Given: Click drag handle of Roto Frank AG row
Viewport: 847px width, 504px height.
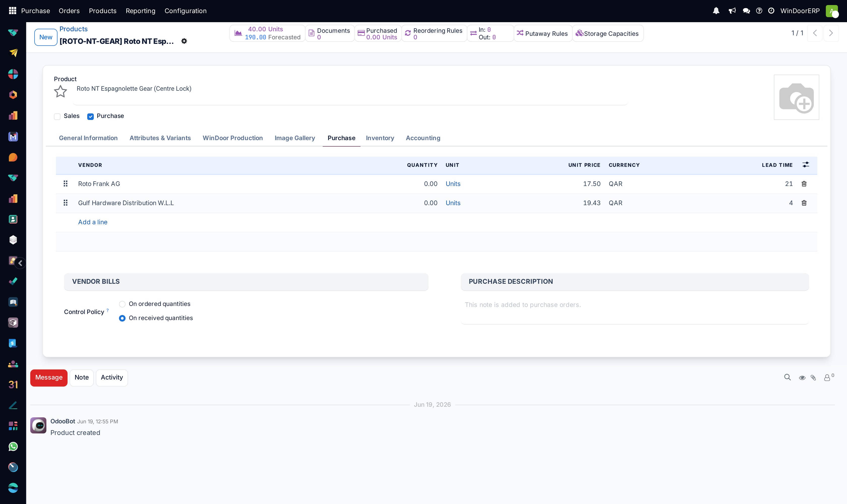Looking at the screenshot, I should point(66,184).
